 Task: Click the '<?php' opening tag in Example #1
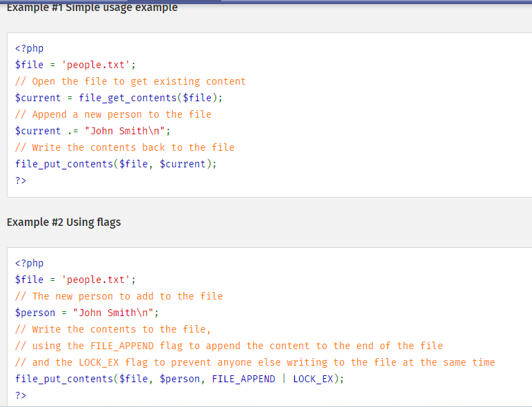tap(29, 48)
